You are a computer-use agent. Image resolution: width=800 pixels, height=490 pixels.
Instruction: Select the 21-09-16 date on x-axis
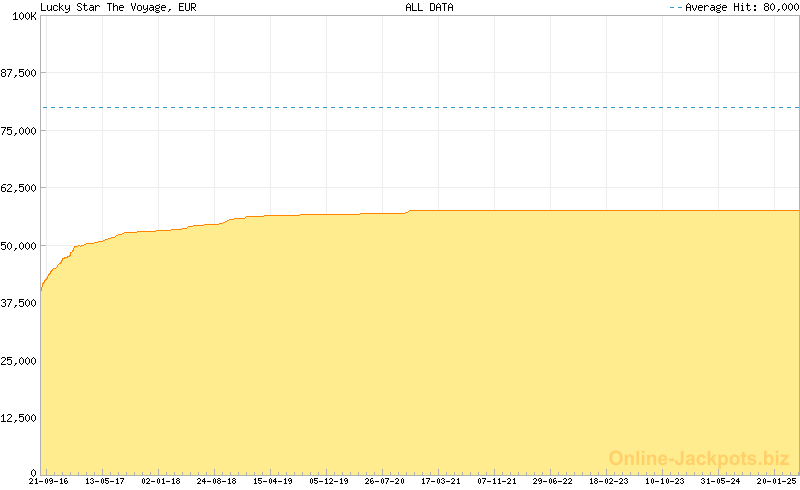coord(48,481)
